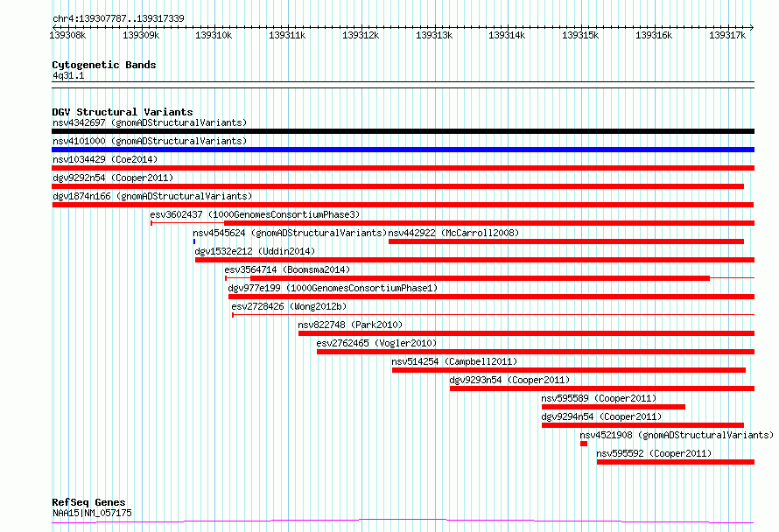Image resolution: width=779 pixels, height=532 pixels.
Task: Select the 4q31.1 cytogenetic band label
Action: [68, 75]
